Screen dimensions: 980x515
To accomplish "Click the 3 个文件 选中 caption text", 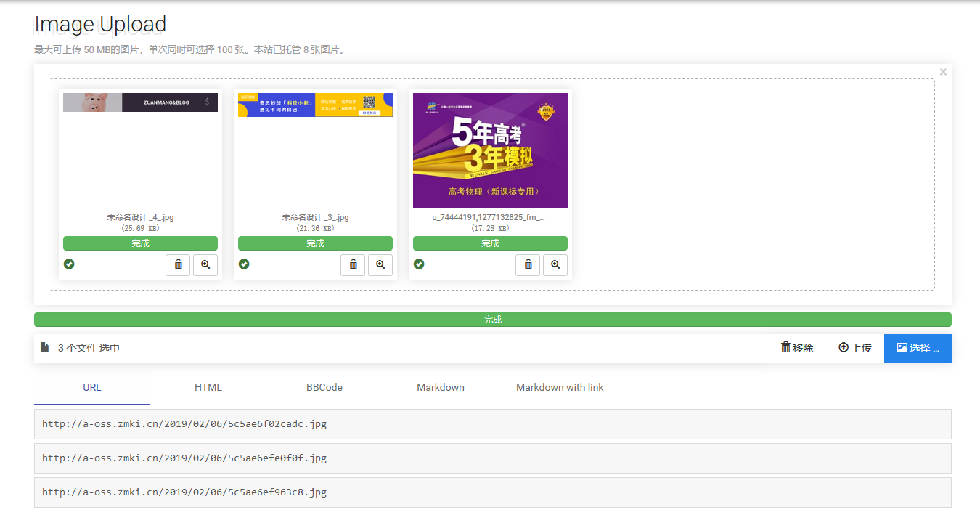I will (89, 348).
